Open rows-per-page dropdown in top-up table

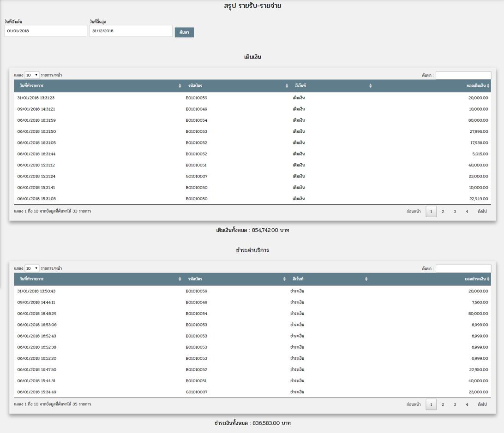pos(32,75)
